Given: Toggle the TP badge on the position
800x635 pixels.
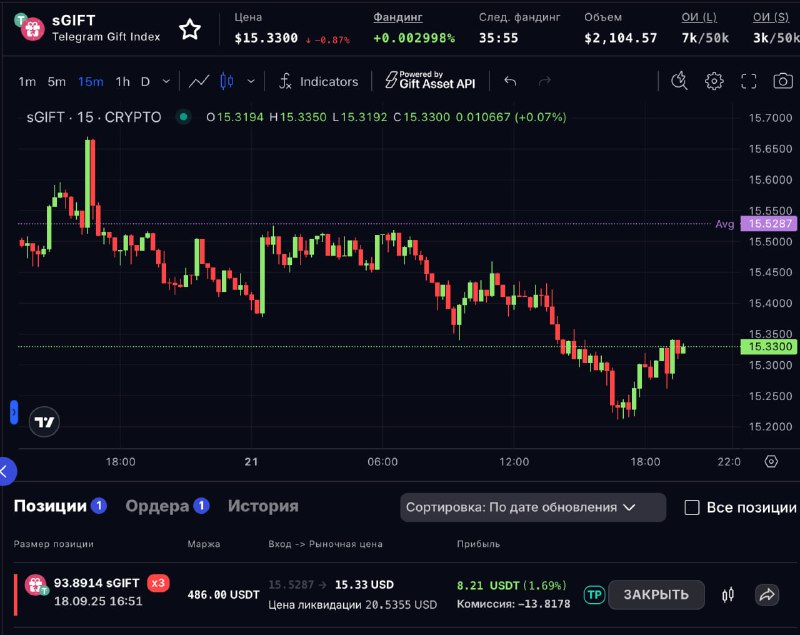Looking at the screenshot, I should (594, 595).
